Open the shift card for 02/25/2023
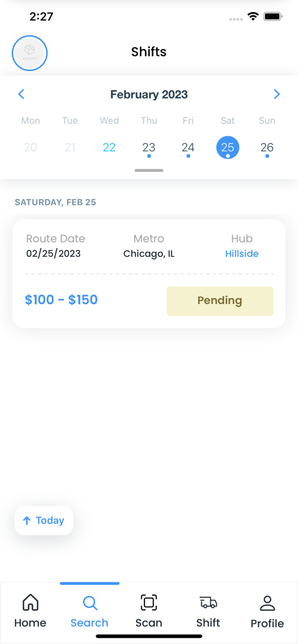This screenshot has width=298, height=644. 149,274
